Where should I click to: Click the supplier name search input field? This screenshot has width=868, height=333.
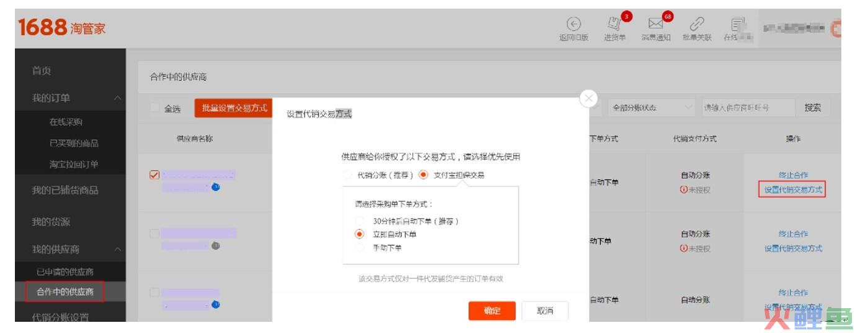748,107
